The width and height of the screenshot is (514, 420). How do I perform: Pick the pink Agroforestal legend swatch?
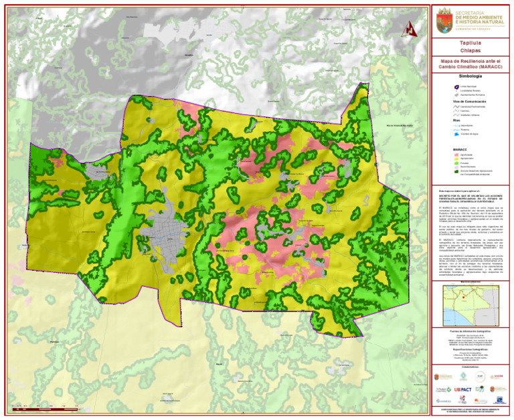coord(456,154)
